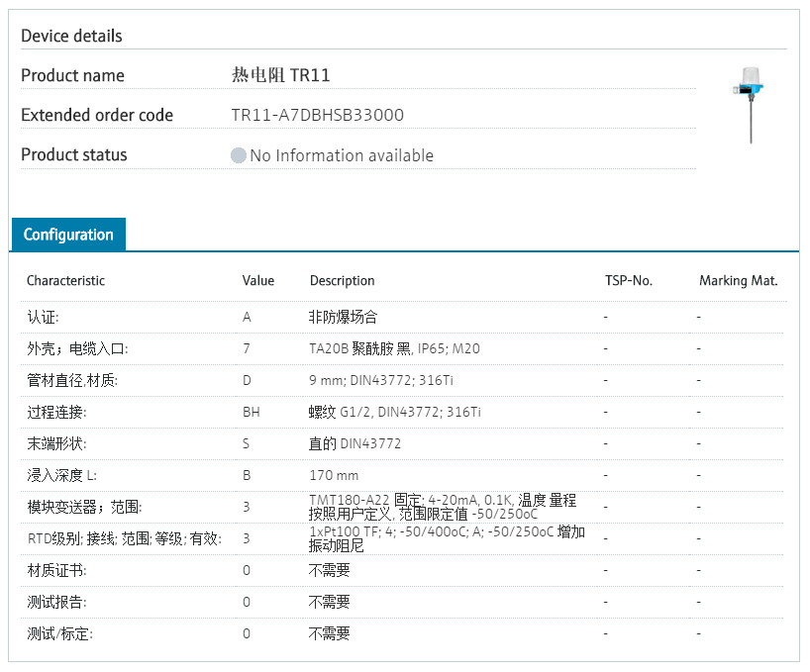
Task: Click description '直的 DIN43772'
Action: (x=354, y=443)
